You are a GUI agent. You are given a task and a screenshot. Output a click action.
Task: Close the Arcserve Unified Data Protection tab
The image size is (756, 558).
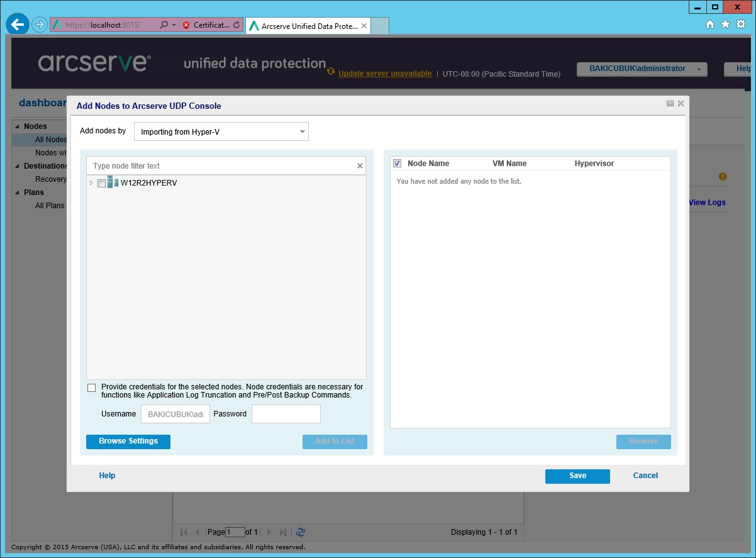point(364,26)
